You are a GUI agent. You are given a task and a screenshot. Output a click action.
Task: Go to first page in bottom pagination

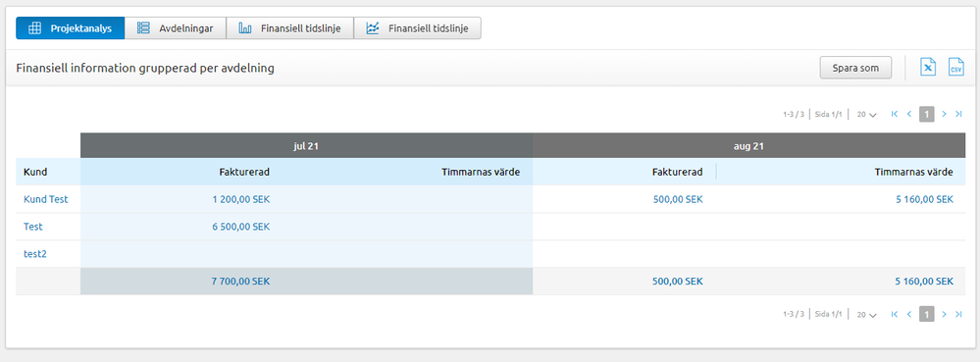[895, 314]
